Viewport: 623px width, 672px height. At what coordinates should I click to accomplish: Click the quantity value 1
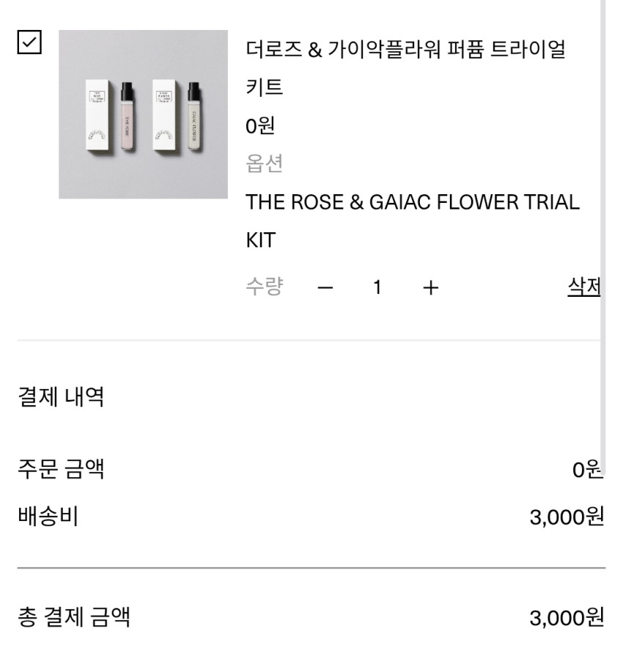377,288
